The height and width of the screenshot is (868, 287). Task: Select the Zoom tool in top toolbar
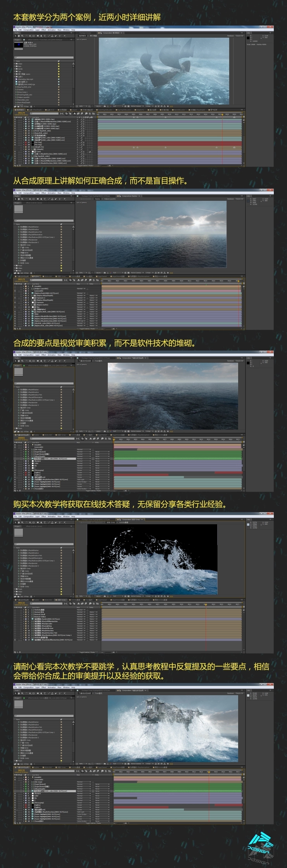[x=22, y=36]
